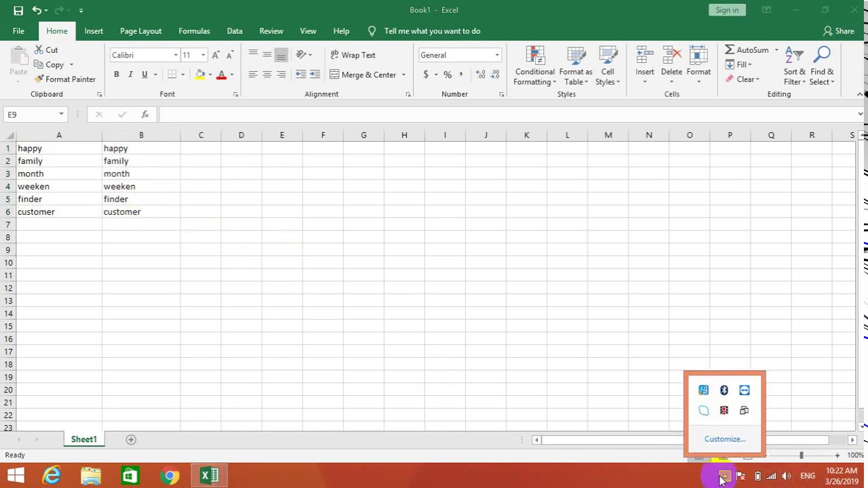Image resolution: width=868 pixels, height=488 pixels.
Task: Toggle Center horizontal alignment
Action: [x=267, y=75]
